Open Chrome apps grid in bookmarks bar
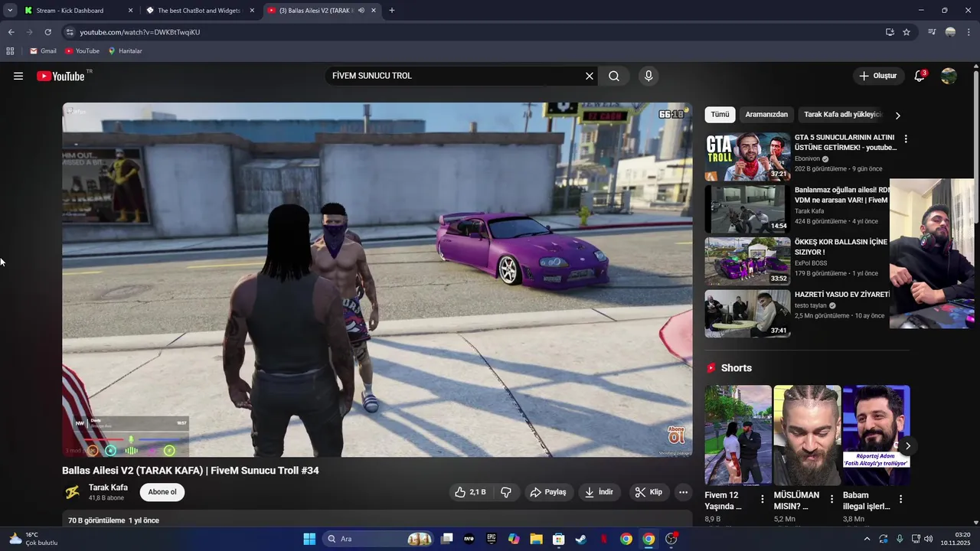980x551 pixels. 10,51
